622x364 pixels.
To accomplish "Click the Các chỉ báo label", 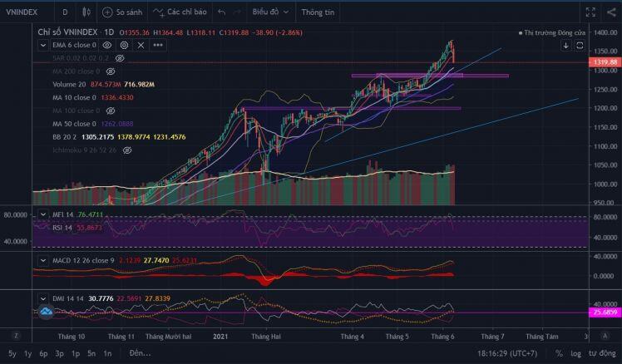I will tap(187, 12).
